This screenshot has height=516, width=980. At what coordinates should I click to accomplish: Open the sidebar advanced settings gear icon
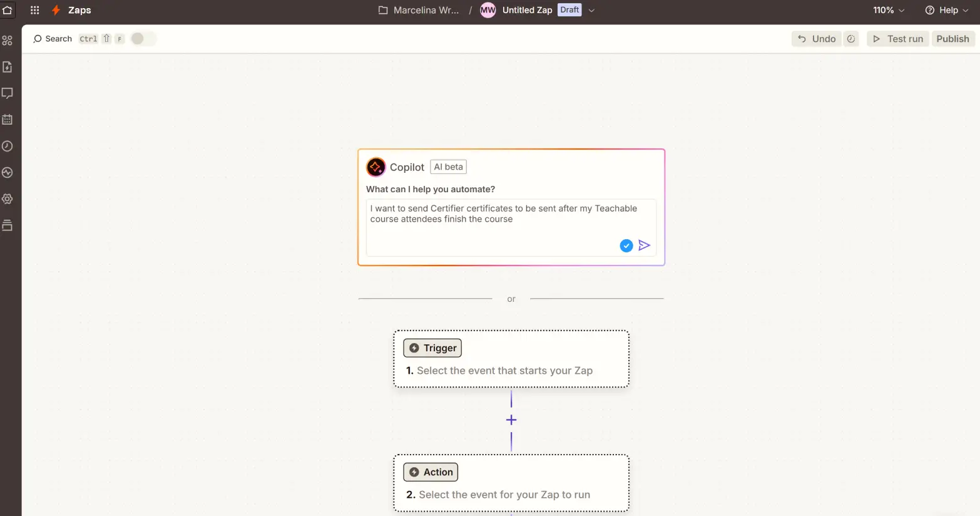pyautogui.click(x=8, y=199)
